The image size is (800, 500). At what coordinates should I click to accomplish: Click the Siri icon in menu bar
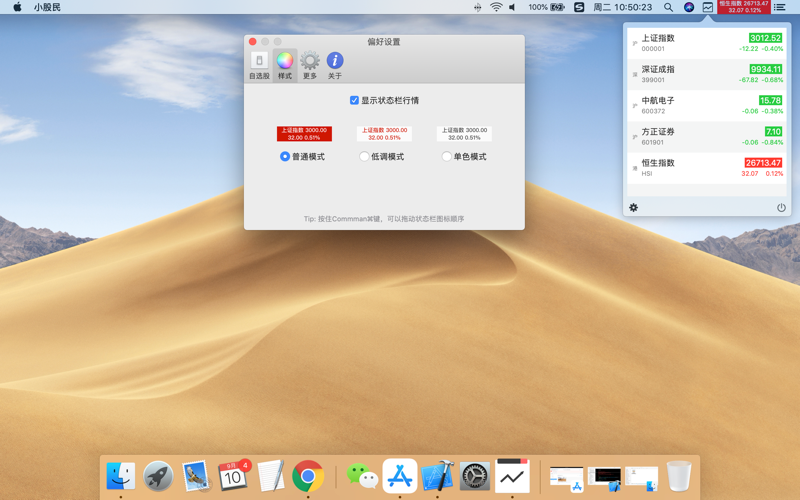689,7
